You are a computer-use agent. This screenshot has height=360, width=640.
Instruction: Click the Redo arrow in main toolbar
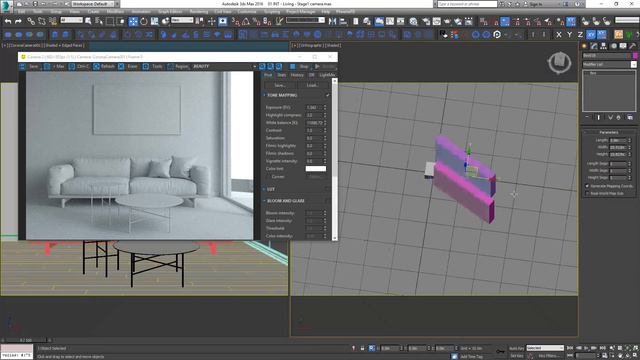[x=18, y=21]
